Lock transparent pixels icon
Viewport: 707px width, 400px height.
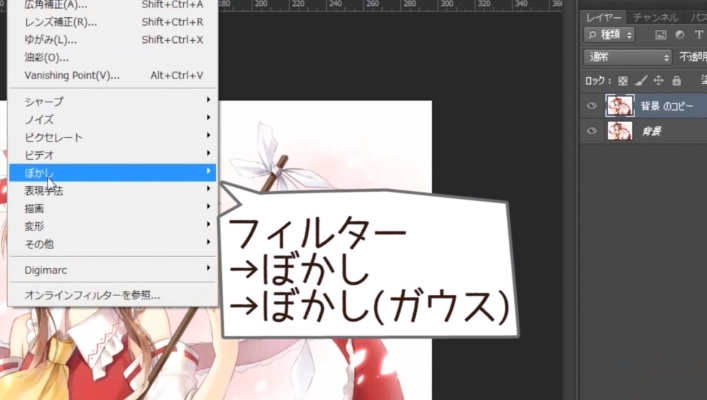(x=623, y=81)
